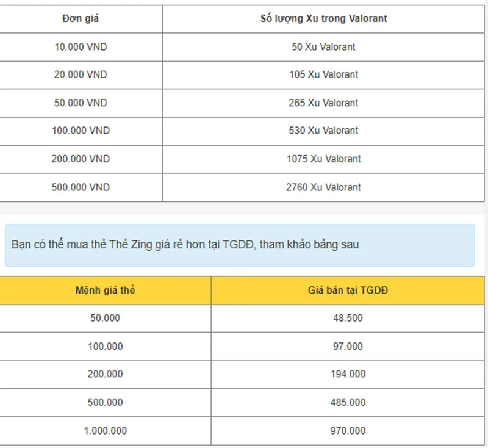The height and width of the screenshot is (448, 488).
Task: Select the 485.000 sale price cell
Action: click(x=348, y=403)
